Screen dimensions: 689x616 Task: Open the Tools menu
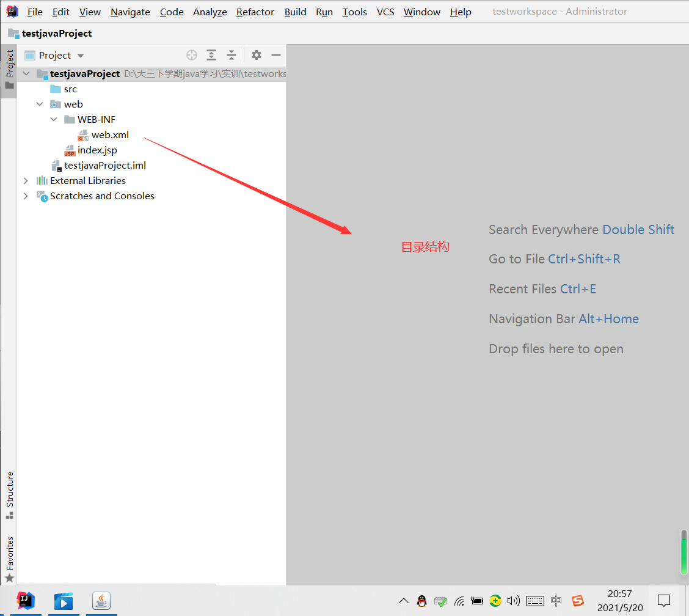[x=354, y=12]
